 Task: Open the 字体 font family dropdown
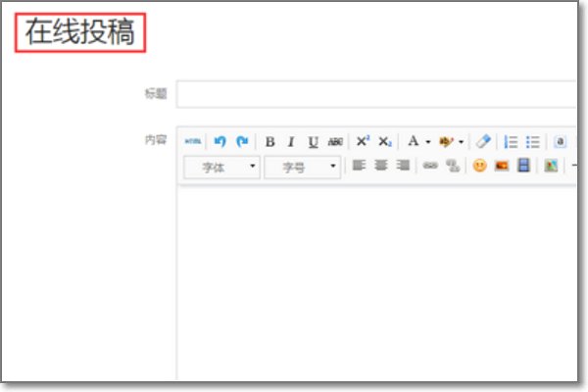(222, 167)
